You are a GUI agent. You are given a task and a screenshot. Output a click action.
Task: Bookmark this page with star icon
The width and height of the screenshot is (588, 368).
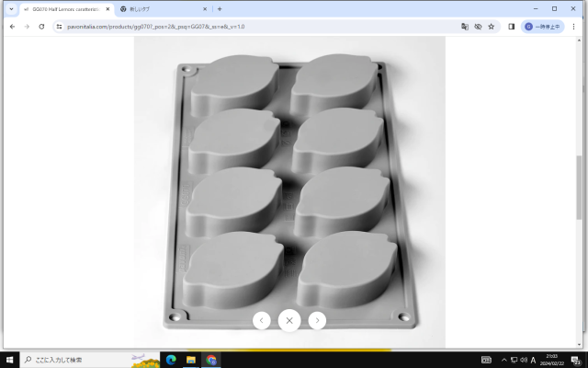click(x=492, y=27)
